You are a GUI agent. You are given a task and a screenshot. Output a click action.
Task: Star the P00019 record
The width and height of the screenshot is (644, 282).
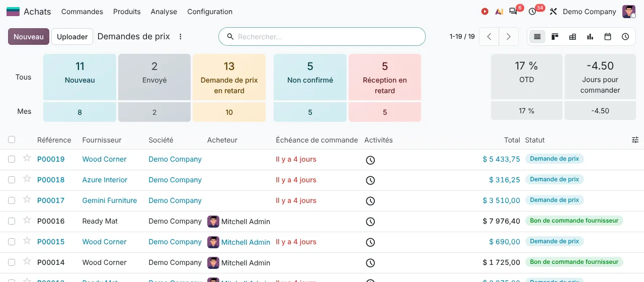(x=27, y=158)
